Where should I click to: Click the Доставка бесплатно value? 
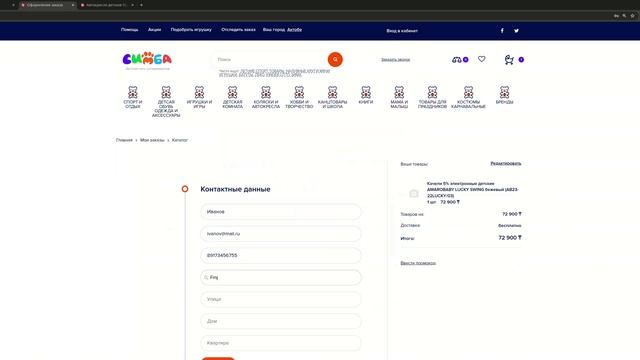[509, 225]
